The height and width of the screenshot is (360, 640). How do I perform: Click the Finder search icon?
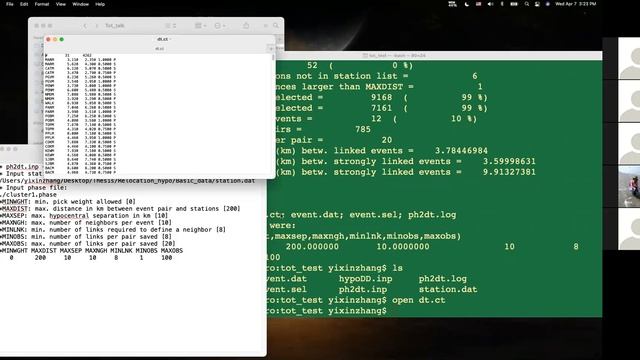point(276,26)
